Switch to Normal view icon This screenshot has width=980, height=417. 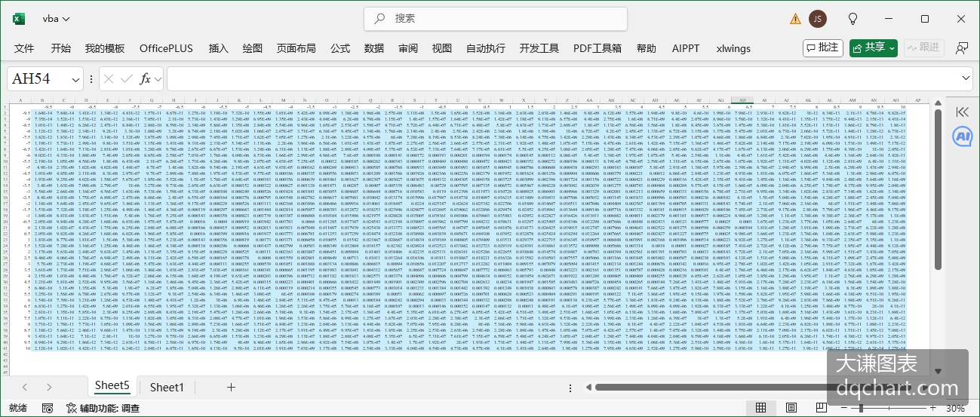(x=761, y=408)
